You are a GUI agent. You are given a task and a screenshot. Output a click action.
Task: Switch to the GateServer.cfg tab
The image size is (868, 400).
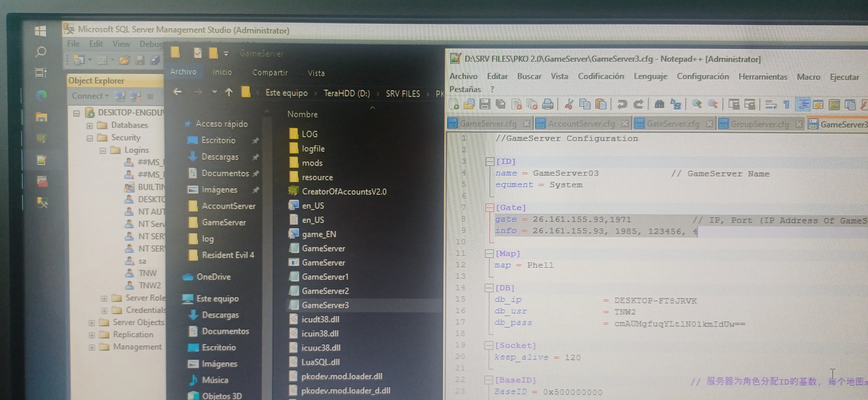674,124
